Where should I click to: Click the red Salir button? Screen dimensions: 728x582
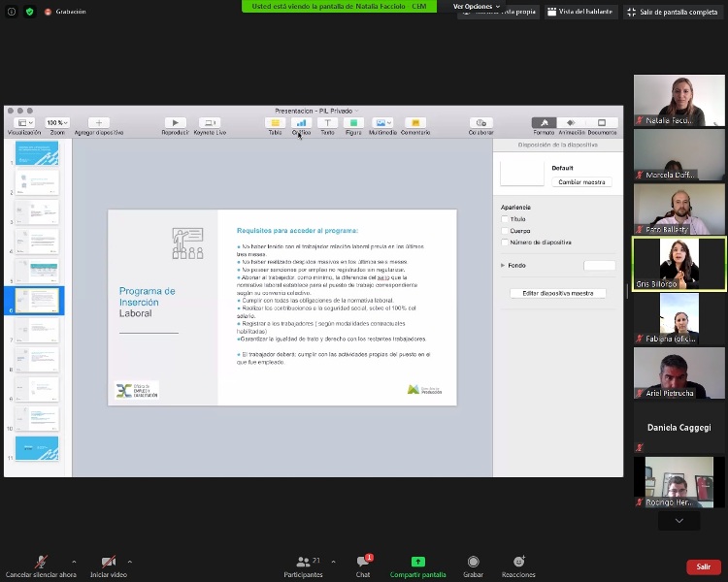click(703, 566)
